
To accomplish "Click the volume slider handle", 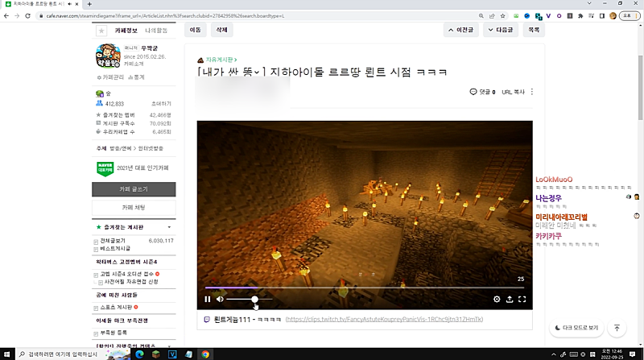I will click(x=255, y=299).
